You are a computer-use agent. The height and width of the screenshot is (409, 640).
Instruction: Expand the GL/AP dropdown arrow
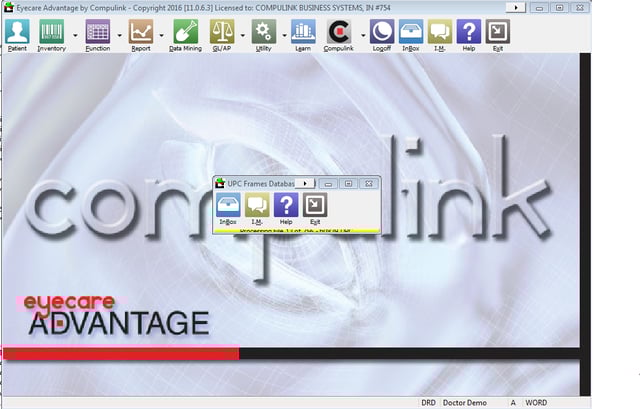242,36
